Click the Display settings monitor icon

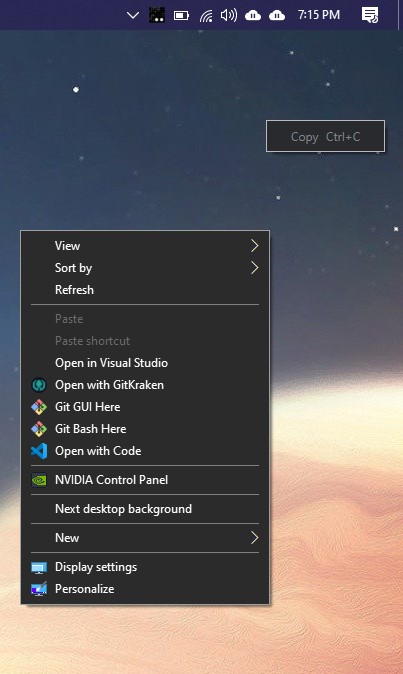tap(39, 568)
